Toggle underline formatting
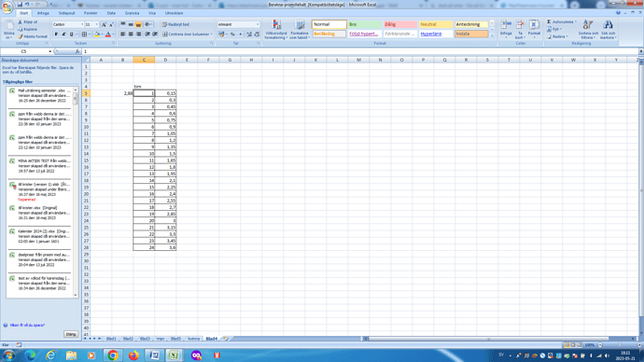Screen dimensions: 644x362 pyautogui.click(x=71, y=35)
